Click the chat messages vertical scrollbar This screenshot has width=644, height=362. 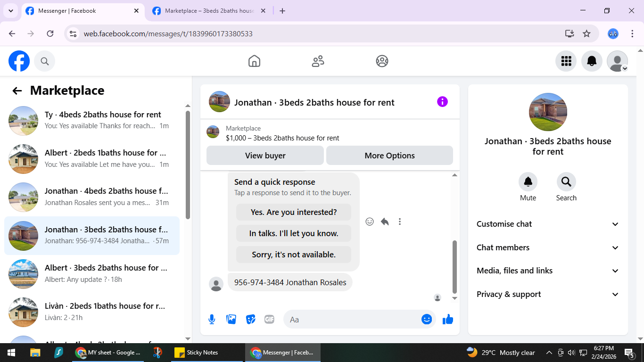[454, 266]
